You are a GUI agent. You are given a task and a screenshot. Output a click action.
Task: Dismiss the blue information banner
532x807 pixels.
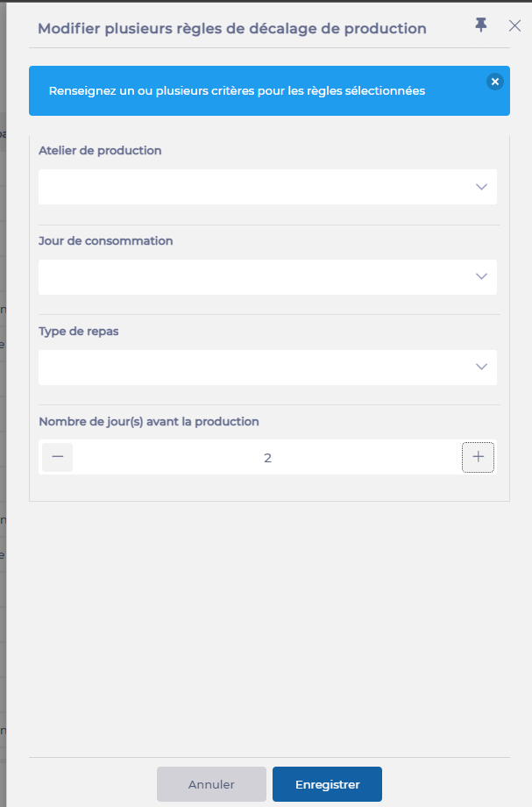coord(495,82)
